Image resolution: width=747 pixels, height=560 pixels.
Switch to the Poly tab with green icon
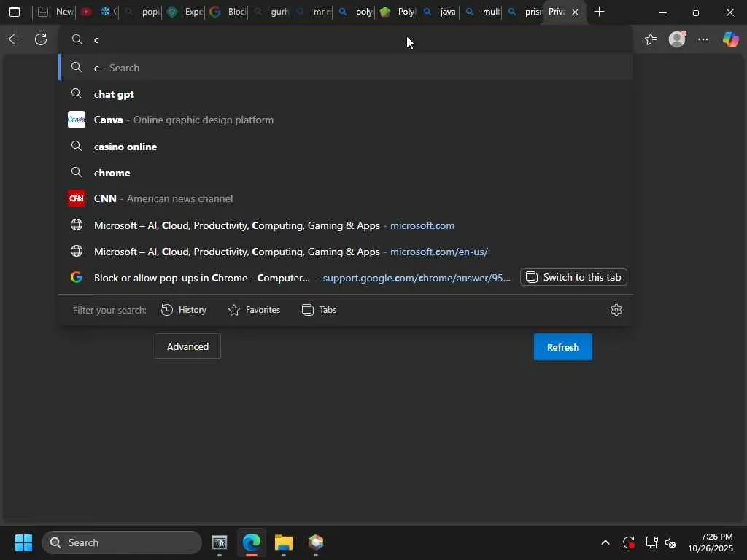click(x=398, y=12)
